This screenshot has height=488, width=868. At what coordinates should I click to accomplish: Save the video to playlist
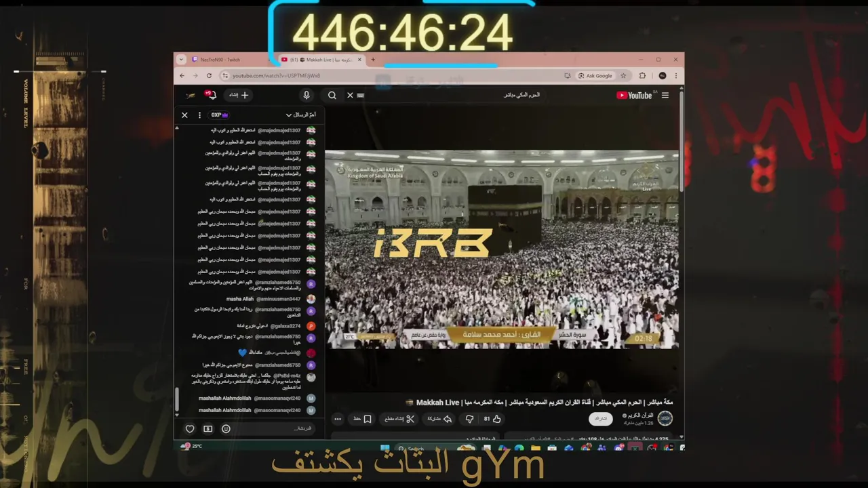click(x=363, y=419)
